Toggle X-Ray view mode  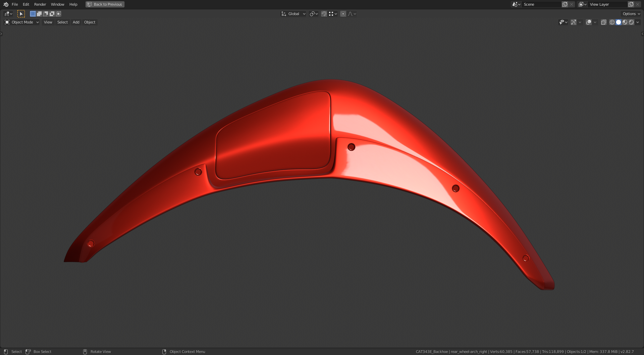(x=604, y=22)
